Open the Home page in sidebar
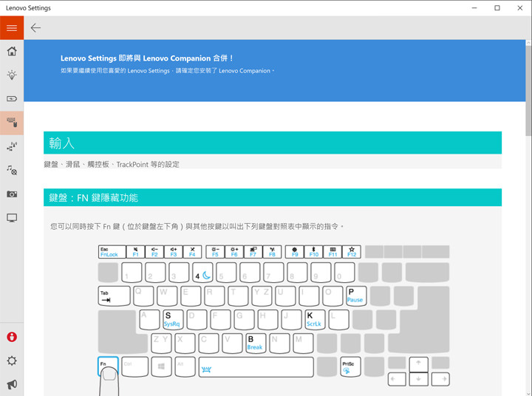This screenshot has height=396, width=532. tap(12, 52)
